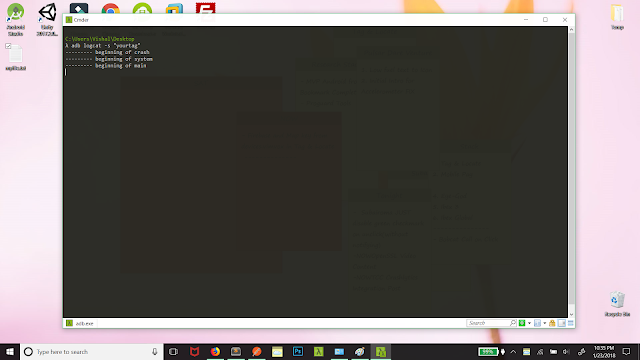The width and height of the screenshot is (640, 360).
Task: Open Photoshop from the taskbar
Action: point(298,351)
